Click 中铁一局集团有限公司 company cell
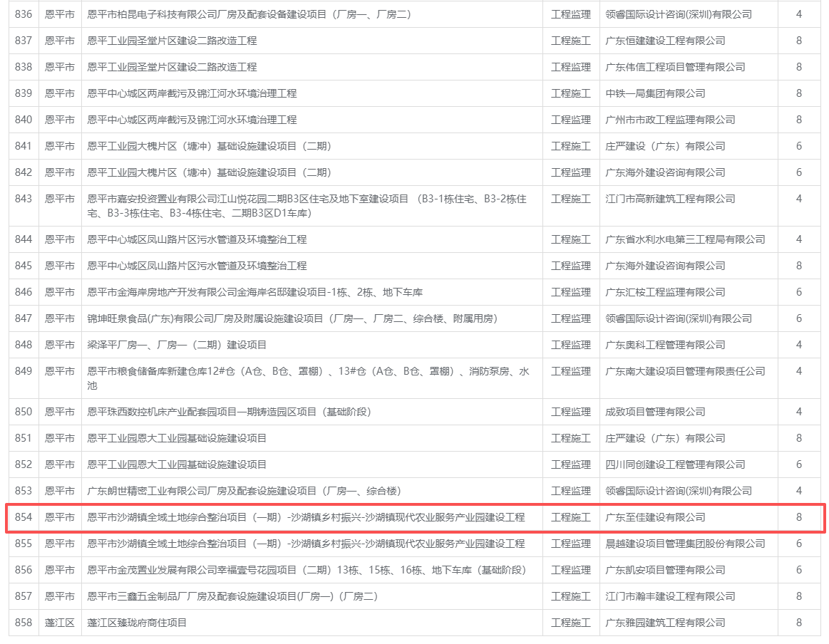Screen dimensions: 829x644 tap(655, 93)
